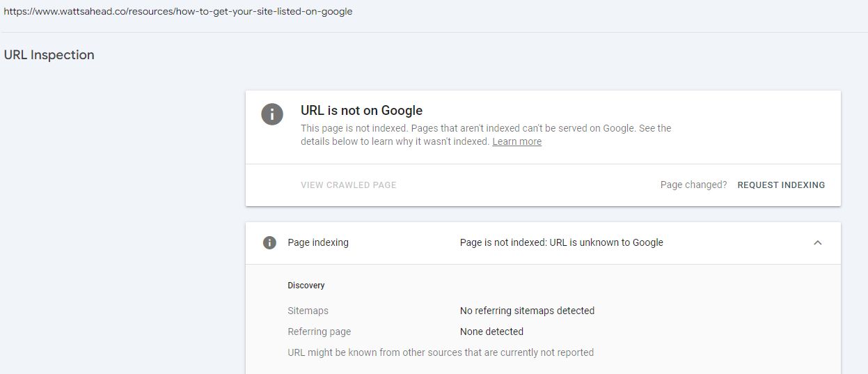Click the Page indexing label

318,243
